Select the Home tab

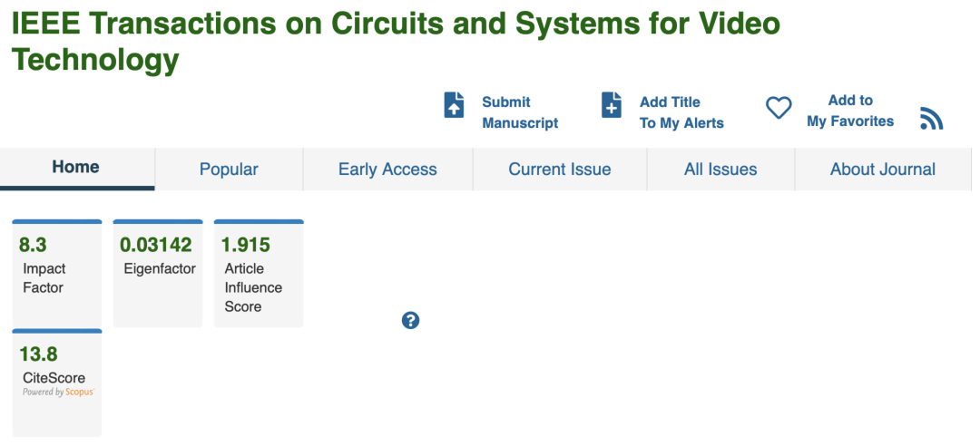click(76, 168)
